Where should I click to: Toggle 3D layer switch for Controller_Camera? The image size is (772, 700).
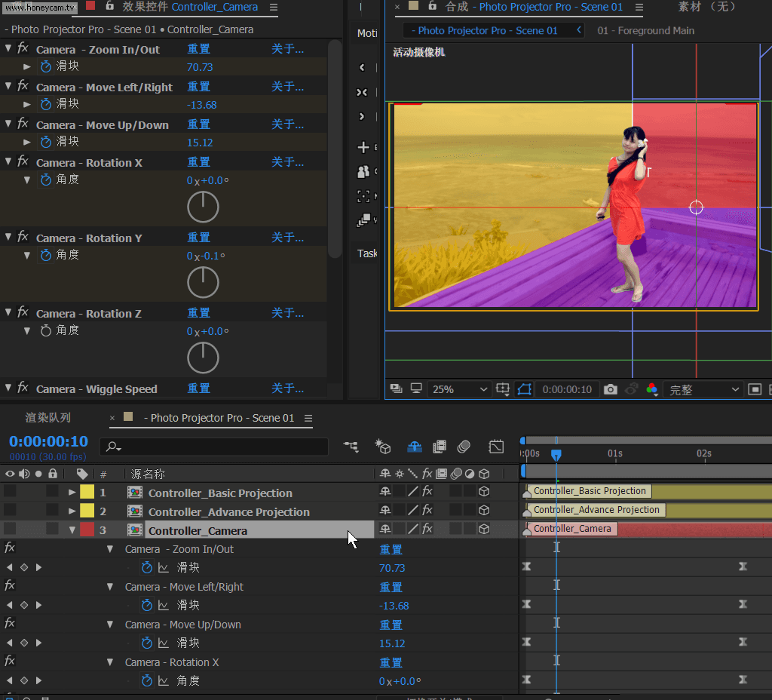[x=484, y=530]
